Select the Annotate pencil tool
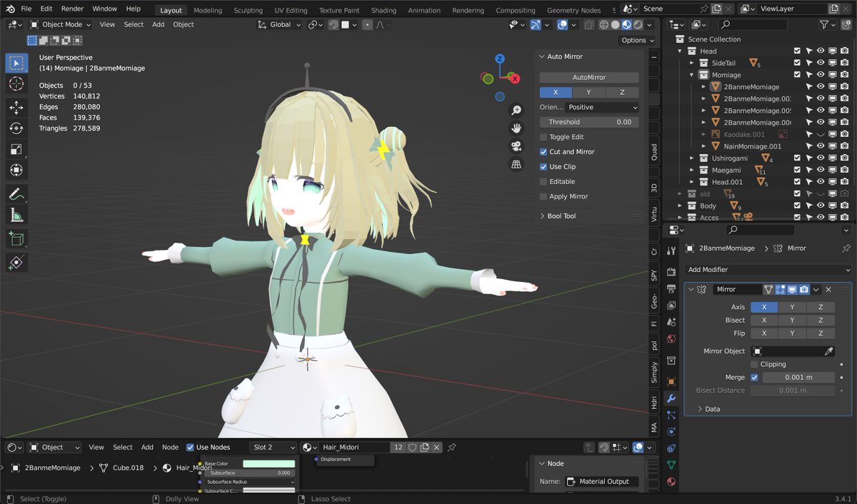The width and height of the screenshot is (857, 504). tap(16, 193)
